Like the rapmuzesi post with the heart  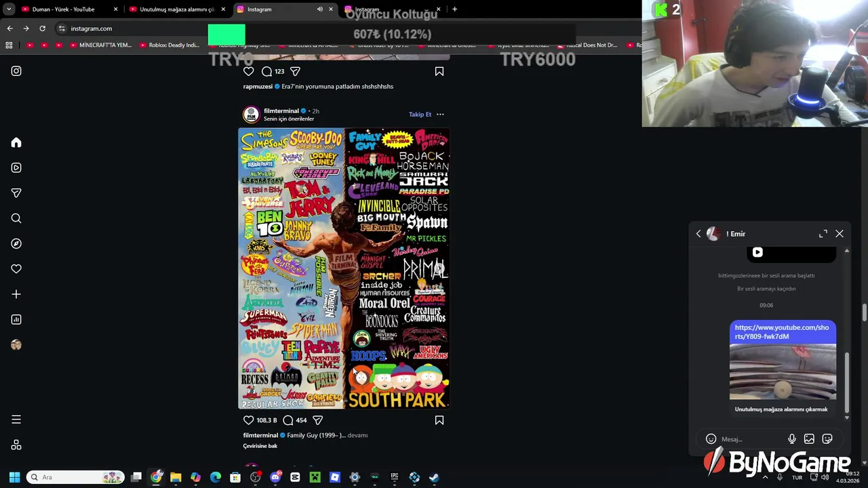point(248,71)
